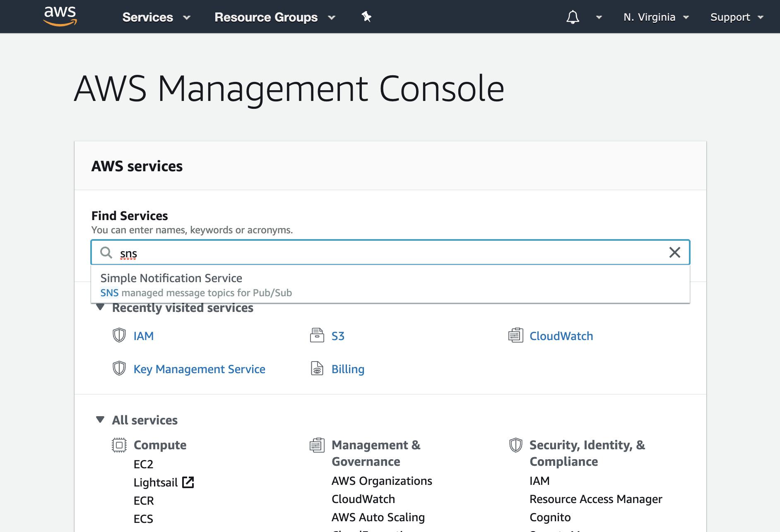780x532 pixels.
Task: Open EC2 under Compute
Action: click(x=143, y=464)
